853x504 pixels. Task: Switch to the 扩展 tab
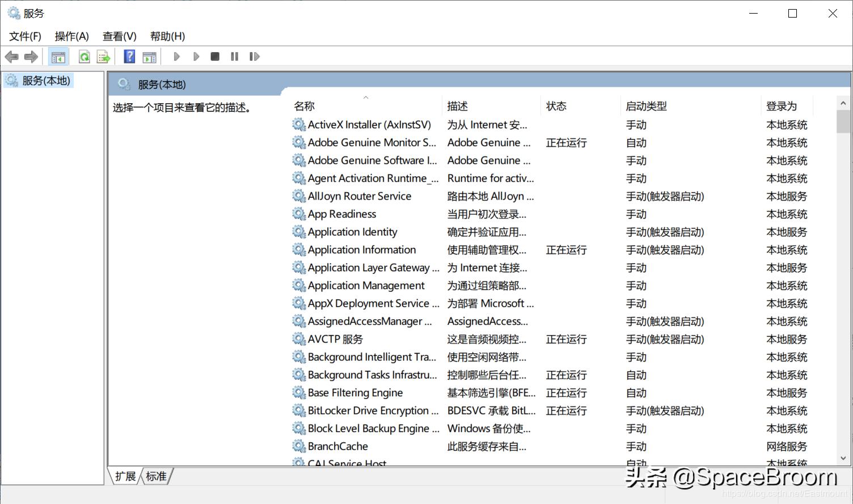pos(125,476)
